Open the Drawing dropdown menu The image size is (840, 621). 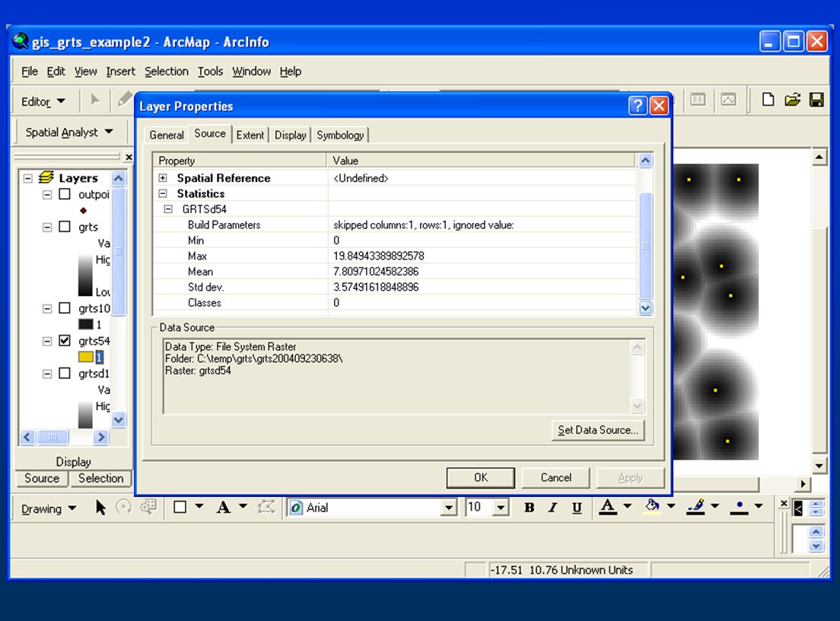point(49,508)
